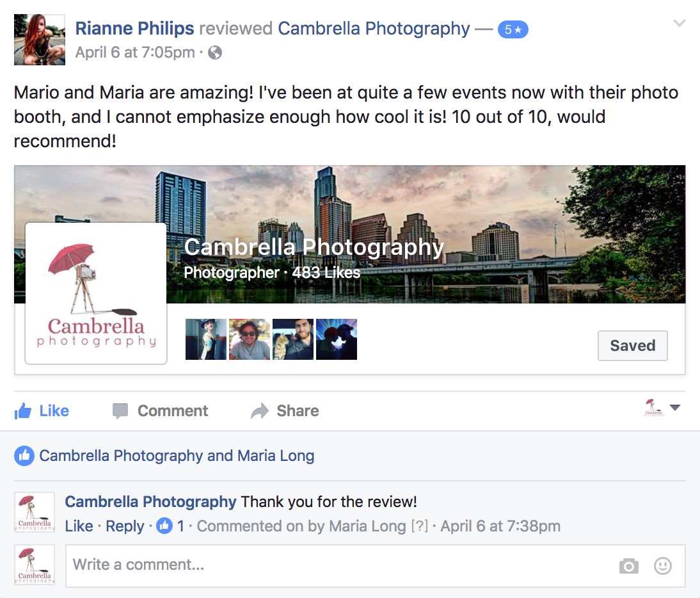Screen dimensions: 700x598
Task: Click the thumbs-up Like button
Action: (x=42, y=411)
